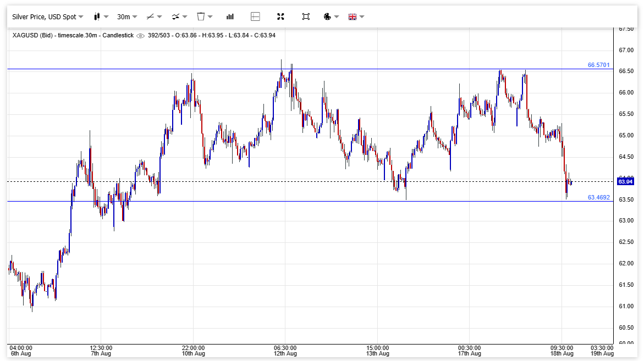
Task: Click the trash bin icon
Action: point(201,17)
